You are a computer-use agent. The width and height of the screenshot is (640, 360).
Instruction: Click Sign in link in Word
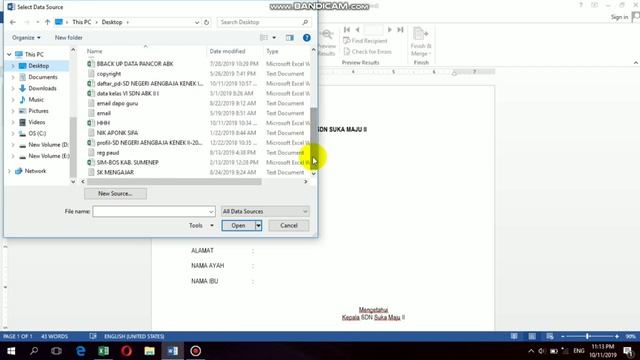[x=619, y=17]
